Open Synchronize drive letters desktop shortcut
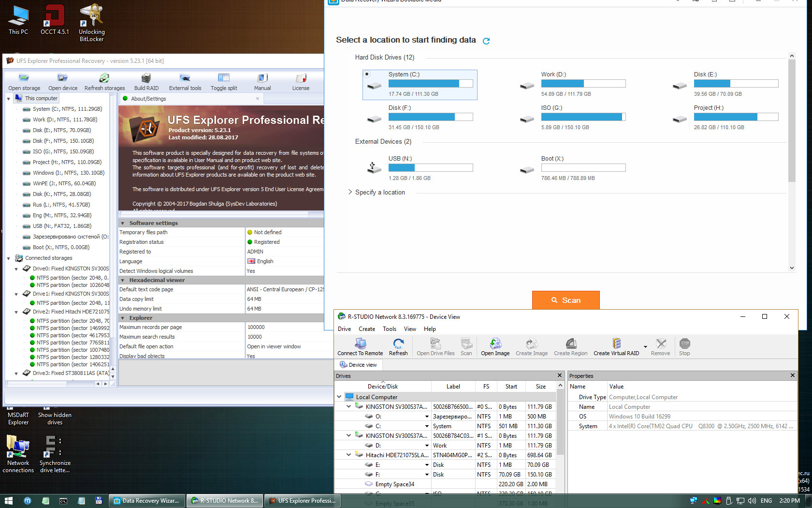This screenshot has height=508, width=812. 55,454
